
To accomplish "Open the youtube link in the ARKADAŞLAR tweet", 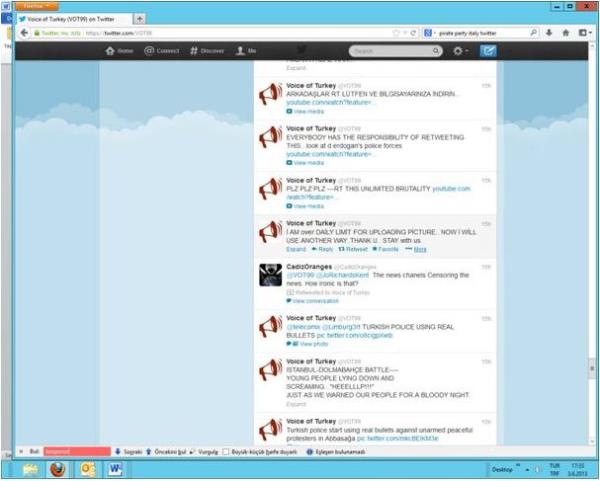I will 329,103.
